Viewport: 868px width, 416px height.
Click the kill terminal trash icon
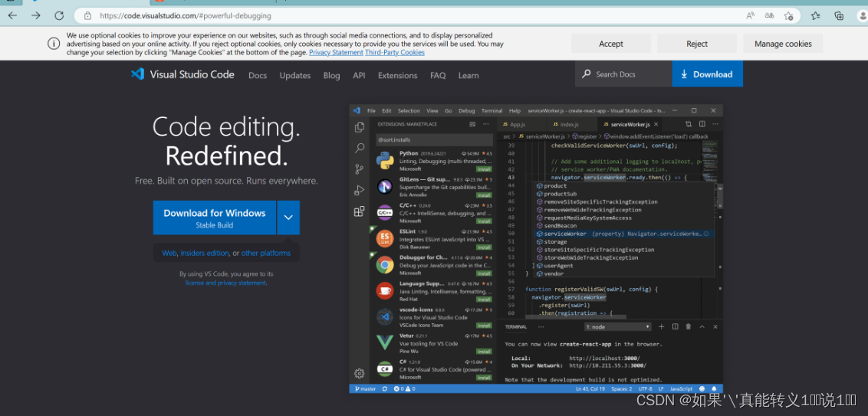688,327
